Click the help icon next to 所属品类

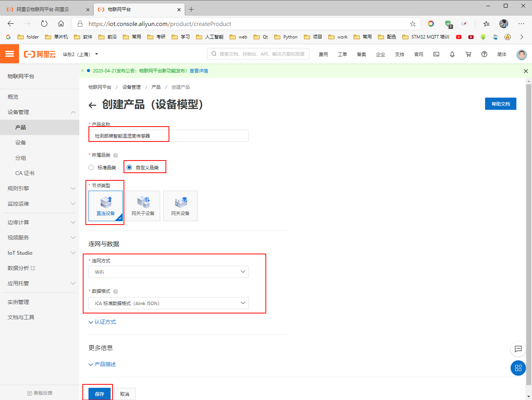pos(116,155)
